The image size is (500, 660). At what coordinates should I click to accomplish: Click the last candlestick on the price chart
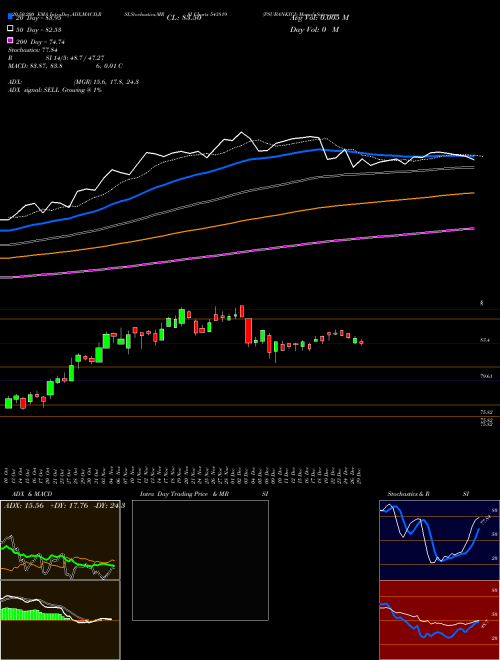(361, 343)
